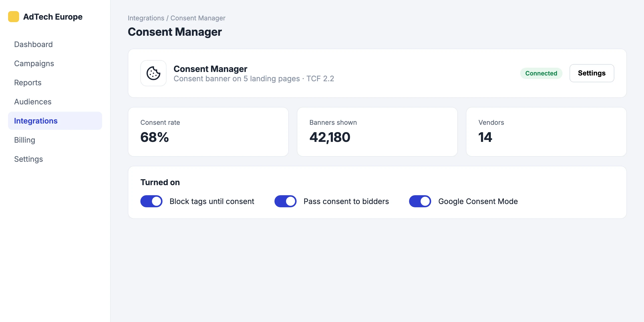The image size is (644, 322).
Task: Click Consent Manager breadcrumb text
Action: [198, 18]
